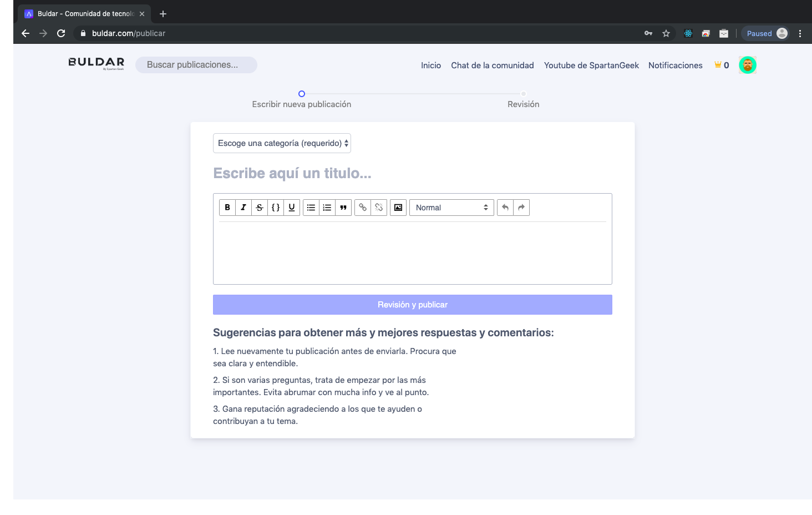Click the Paused profile button
This screenshot has width=812, height=515.
766,33
